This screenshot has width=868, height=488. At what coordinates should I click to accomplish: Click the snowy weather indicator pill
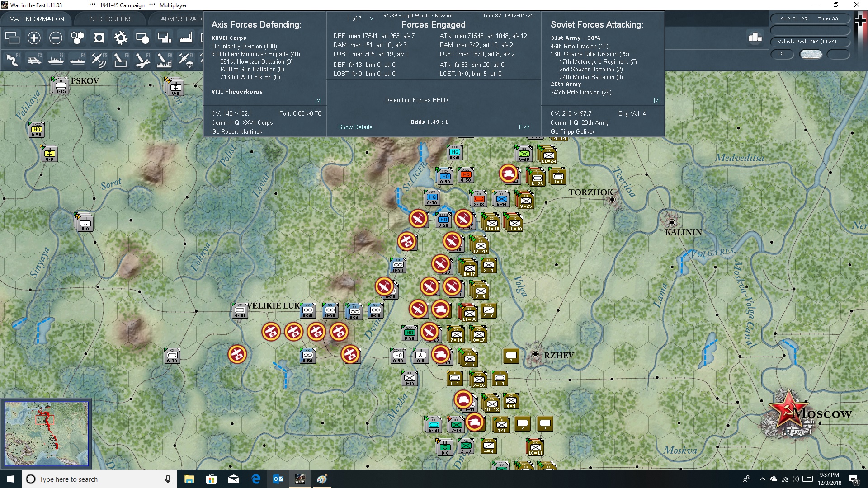[811, 54]
